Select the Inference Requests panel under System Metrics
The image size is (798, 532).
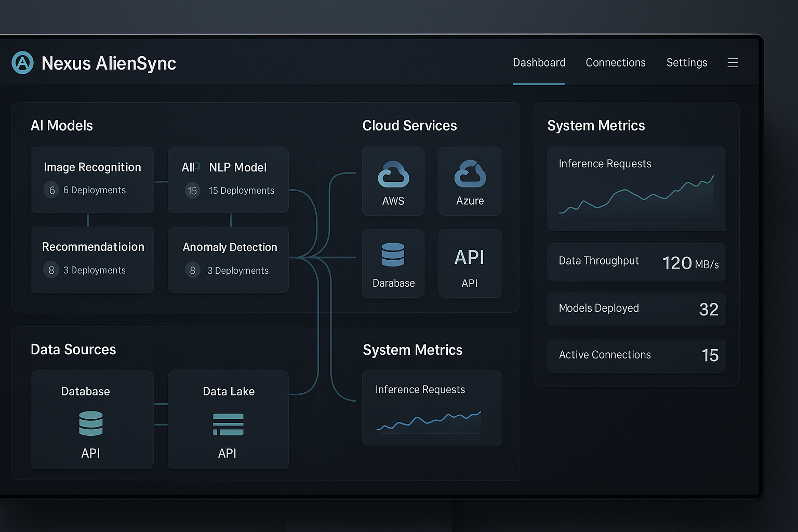(x=432, y=409)
